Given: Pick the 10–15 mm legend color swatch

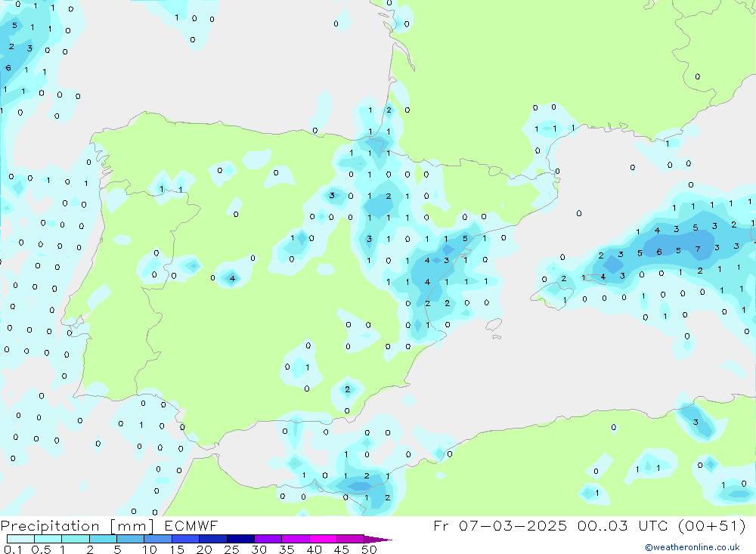Looking at the screenshot, I should click(x=158, y=539).
